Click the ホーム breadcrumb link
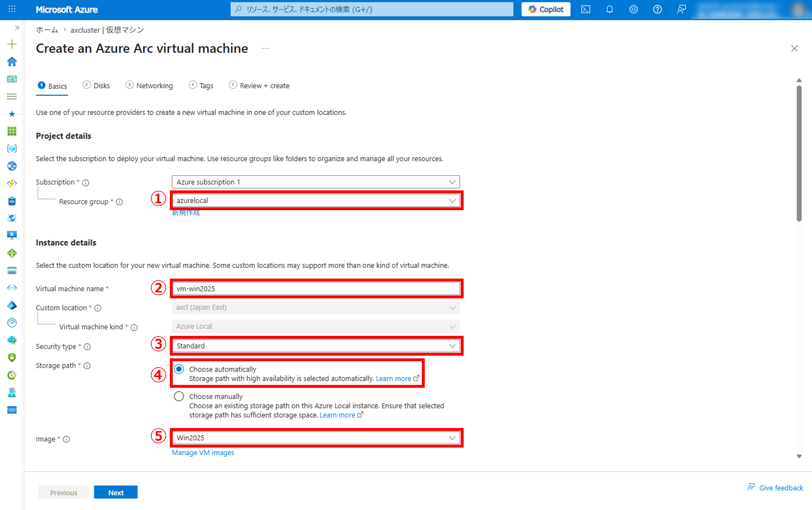This screenshot has width=812, height=510. (x=47, y=30)
